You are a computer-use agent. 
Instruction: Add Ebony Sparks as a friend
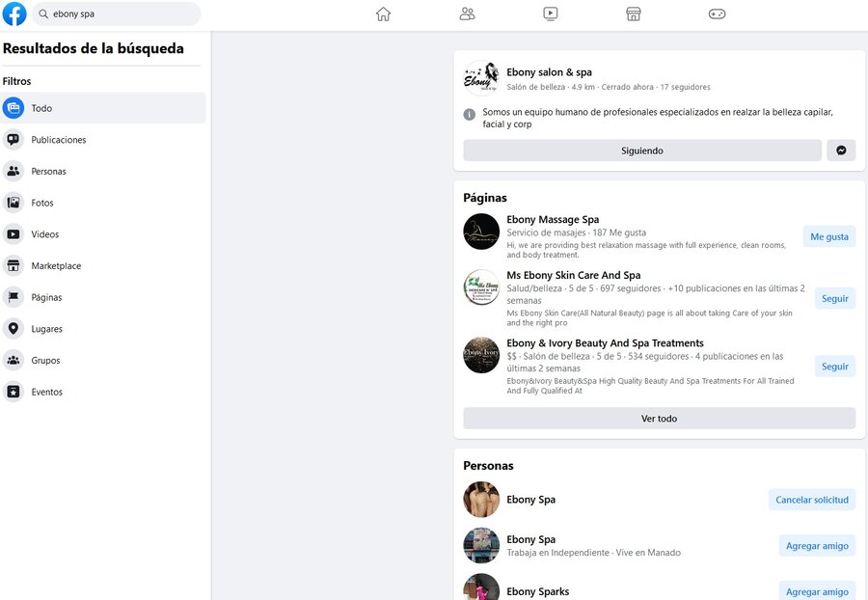click(817, 591)
